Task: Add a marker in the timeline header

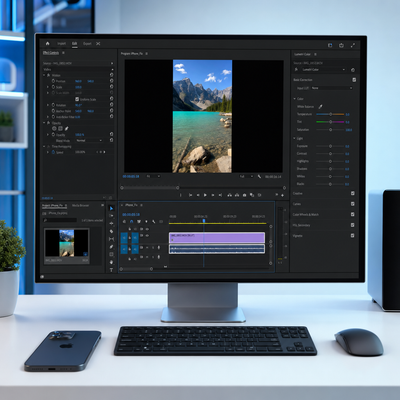Action: 146,221
